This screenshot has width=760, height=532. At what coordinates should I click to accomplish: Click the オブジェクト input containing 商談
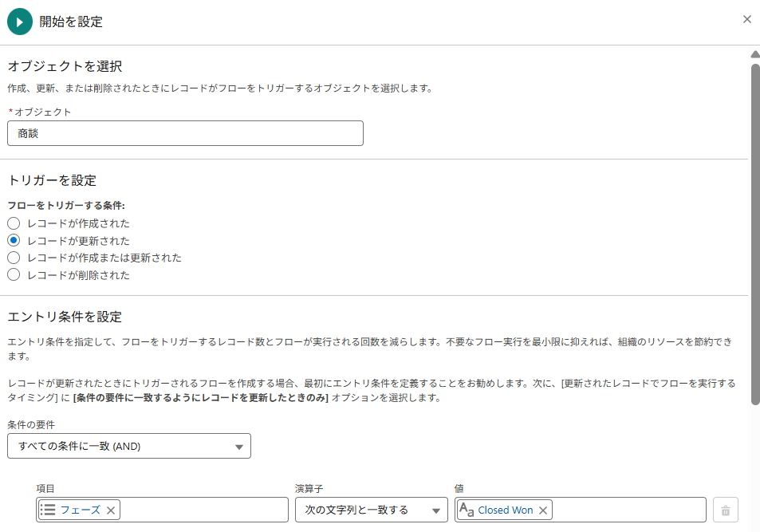point(185,133)
